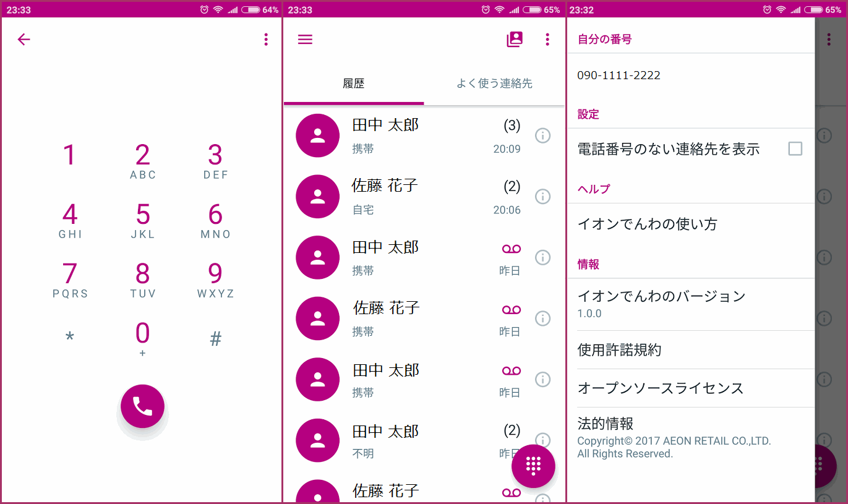Screen dimensions: 848x504
Task: Dial digit 8 TUV on the keypad
Action: coord(143,280)
